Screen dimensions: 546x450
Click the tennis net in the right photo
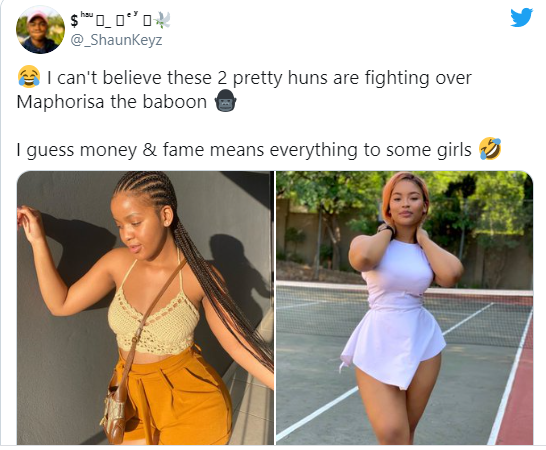[404, 311]
